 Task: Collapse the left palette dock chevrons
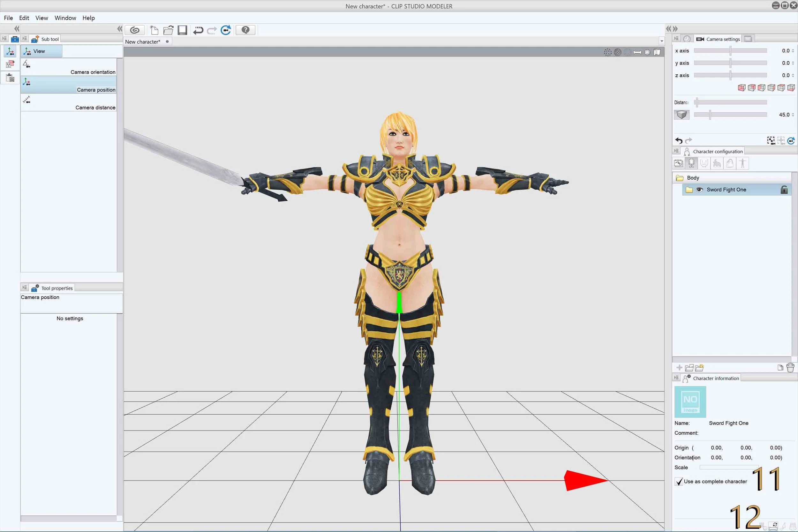(x=17, y=29)
